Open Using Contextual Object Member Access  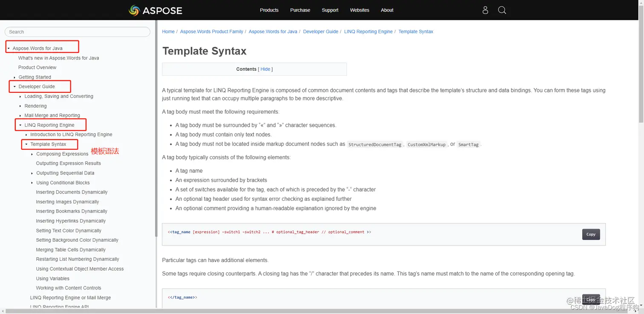[80, 269]
